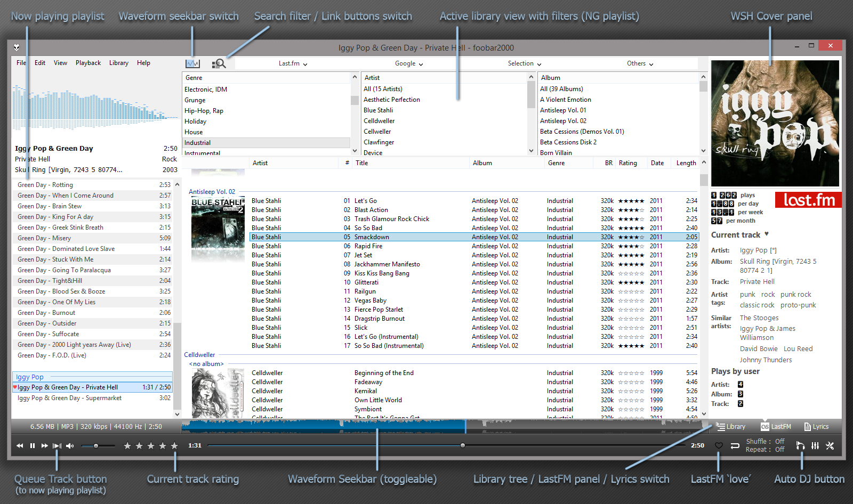853x504 pixels.
Task: Expand the Last.fm dropdown
Action: [293, 63]
